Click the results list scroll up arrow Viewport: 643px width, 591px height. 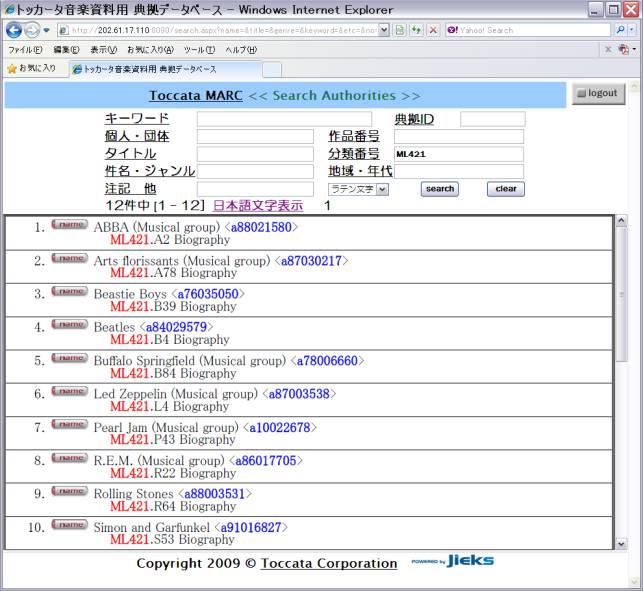tap(621, 221)
